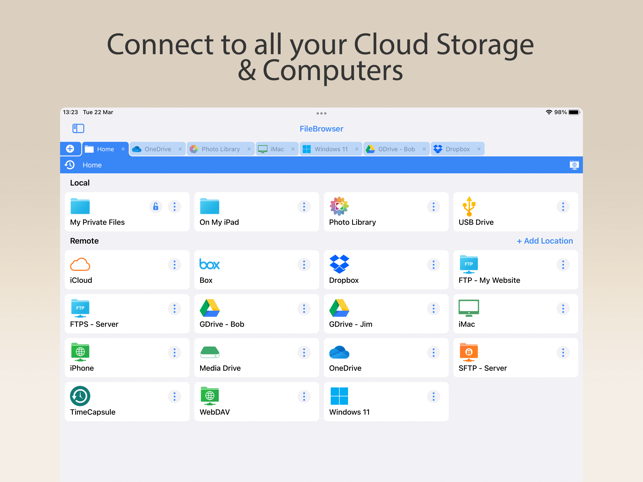The width and height of the screenshot is (643, 482).
Task: Open the SFTP - Server location
Action: (x=515, y=358)
